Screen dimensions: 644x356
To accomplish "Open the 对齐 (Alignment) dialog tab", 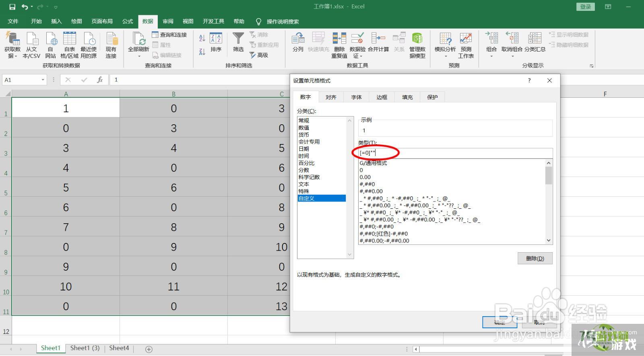I will tap(331, 97).
